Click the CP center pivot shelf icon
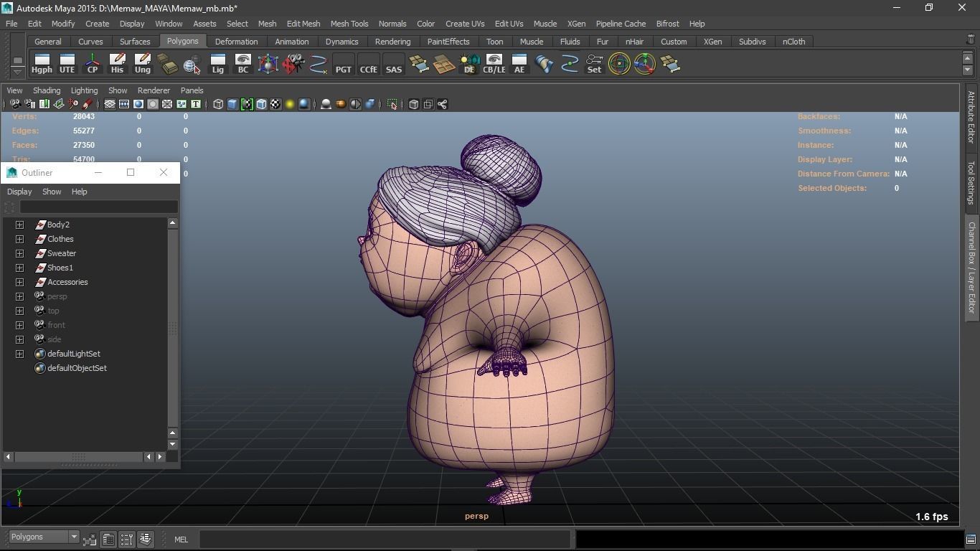 (93, 64)
